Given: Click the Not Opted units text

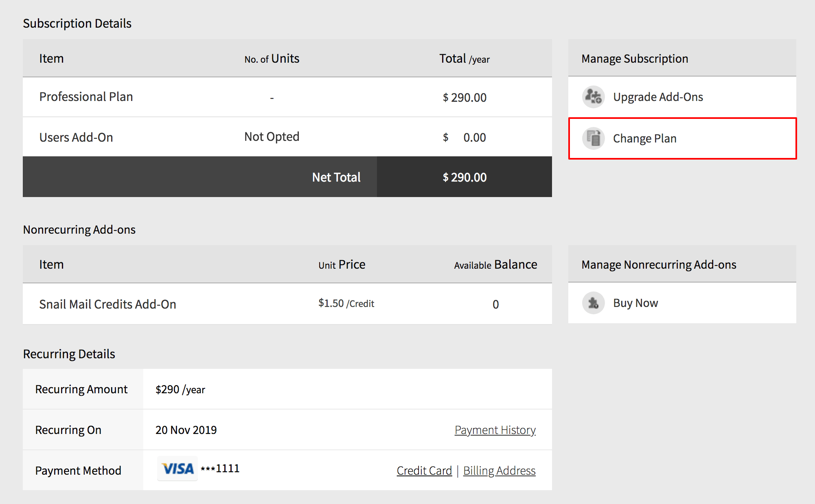Looking at the screenshot, I should (x=272, y=137).
